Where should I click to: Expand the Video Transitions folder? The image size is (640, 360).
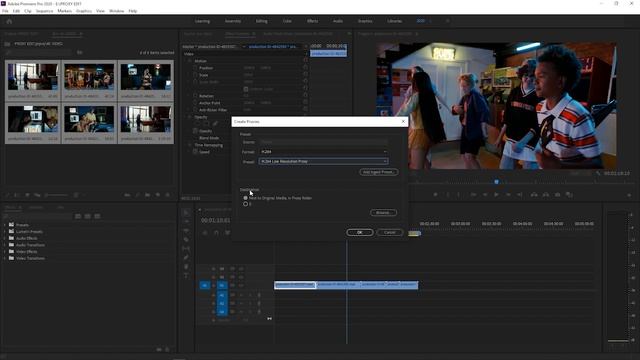pos(5,258)
